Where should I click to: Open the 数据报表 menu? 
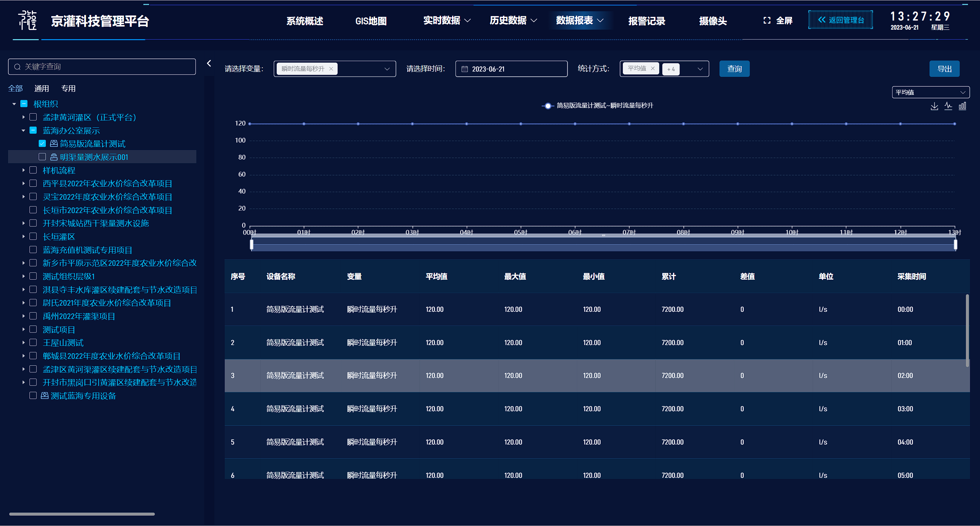580,20
